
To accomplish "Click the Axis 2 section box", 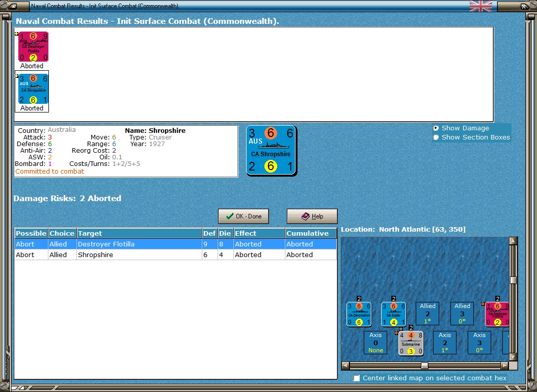I will tap(445, 343).
